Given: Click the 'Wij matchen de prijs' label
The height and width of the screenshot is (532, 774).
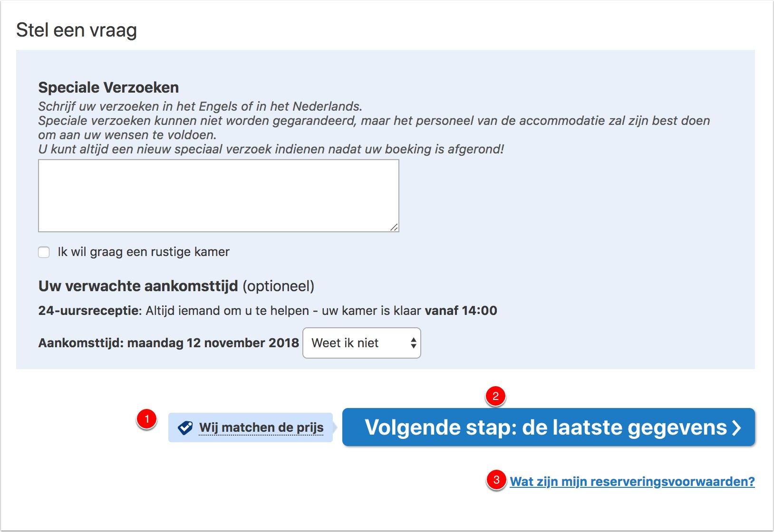Looking at the screenshot, I should tap(261, 427).
